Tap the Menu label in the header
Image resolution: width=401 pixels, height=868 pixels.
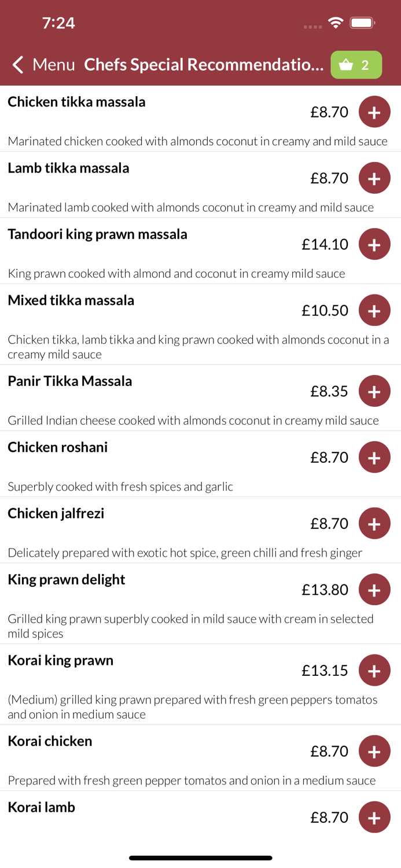pos(53,65)
